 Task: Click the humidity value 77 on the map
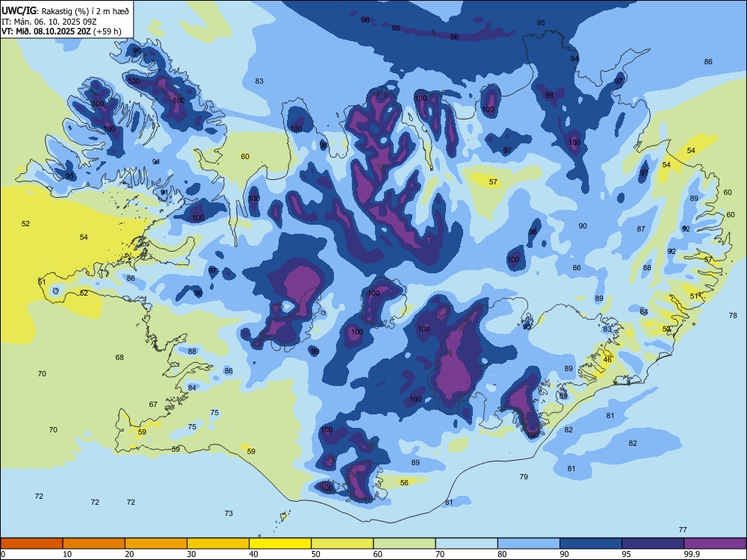[683, 530]
